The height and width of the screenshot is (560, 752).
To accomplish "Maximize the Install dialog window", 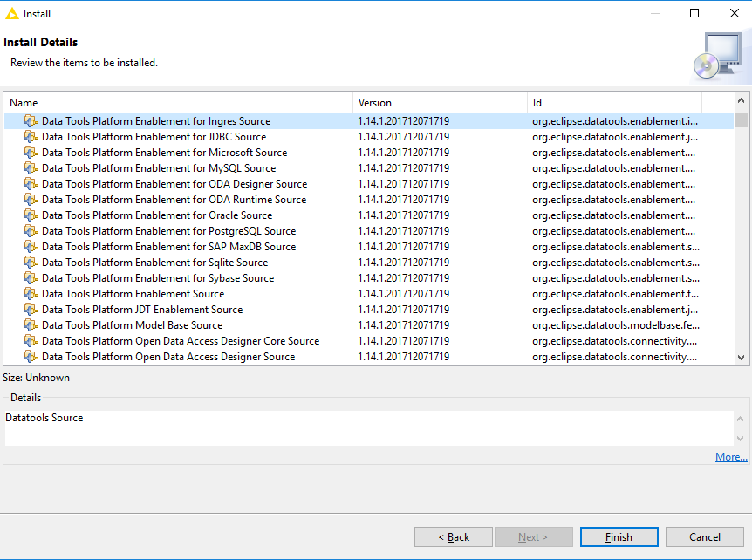I will click(694, 13).
